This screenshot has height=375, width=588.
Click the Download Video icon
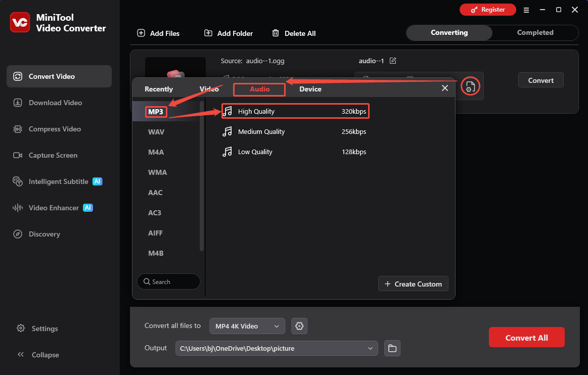coord(18,103)
